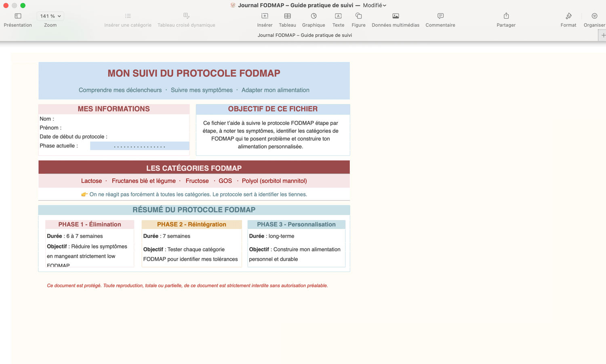Click Durée : 6 à 7 semaines
The height and width of the screenshot is (364, 606).
coord(75,236)
